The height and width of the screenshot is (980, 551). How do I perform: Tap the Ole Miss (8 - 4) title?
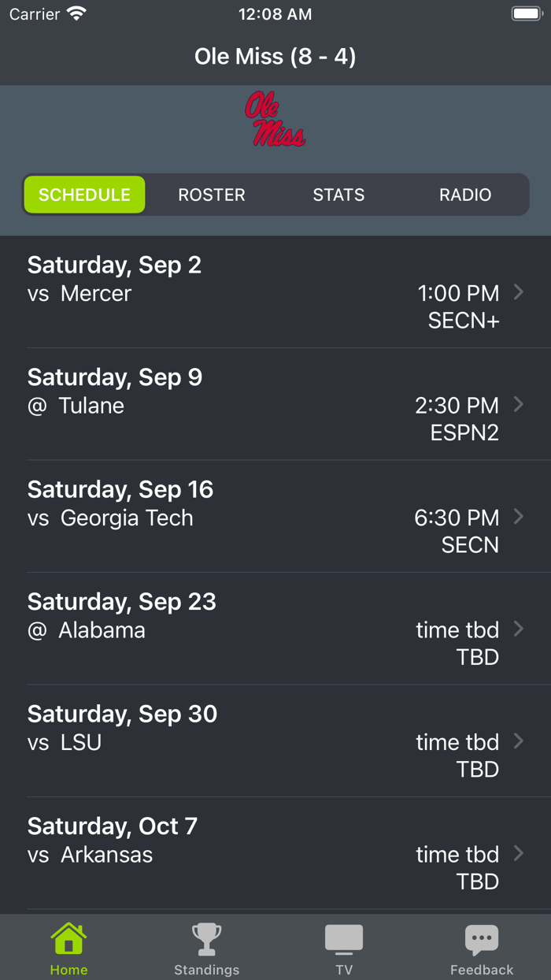click(x=275, y=56)
